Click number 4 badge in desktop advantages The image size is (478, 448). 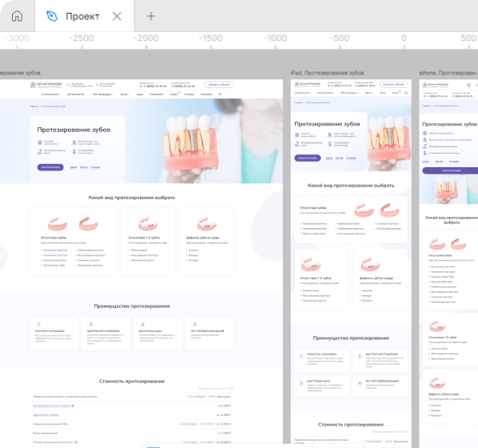point(194,325)
